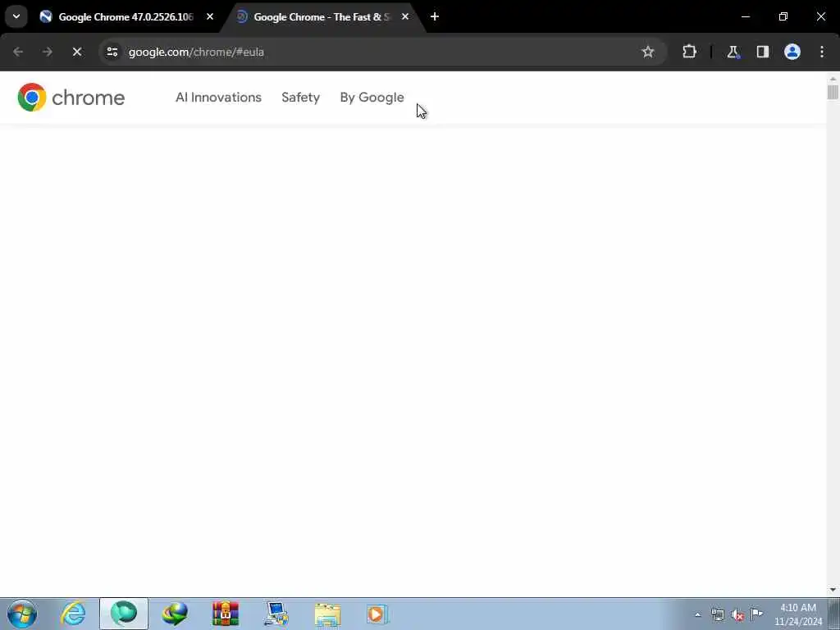Switch to Google Chrome 47.0.2526.106 tab

(126, 16)
